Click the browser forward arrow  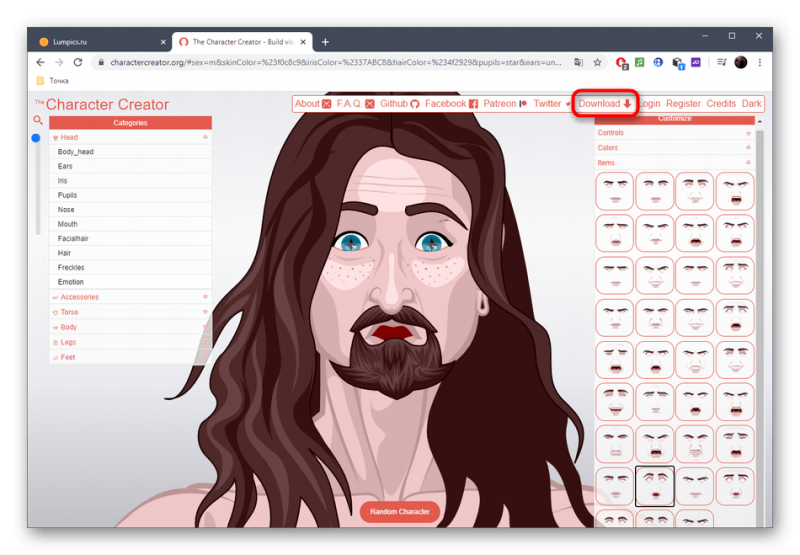[59, 62]
